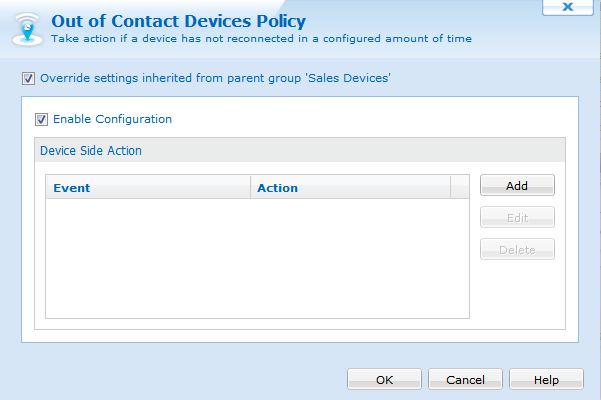Add a new device side action
Viewport: 601px width, 400px height.
click(517, 185)
